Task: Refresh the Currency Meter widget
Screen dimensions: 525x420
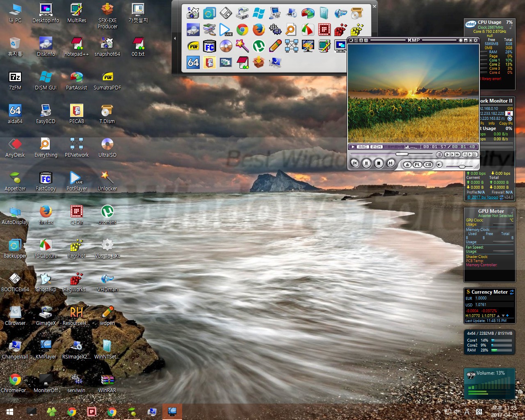Action: coord(511,292)
